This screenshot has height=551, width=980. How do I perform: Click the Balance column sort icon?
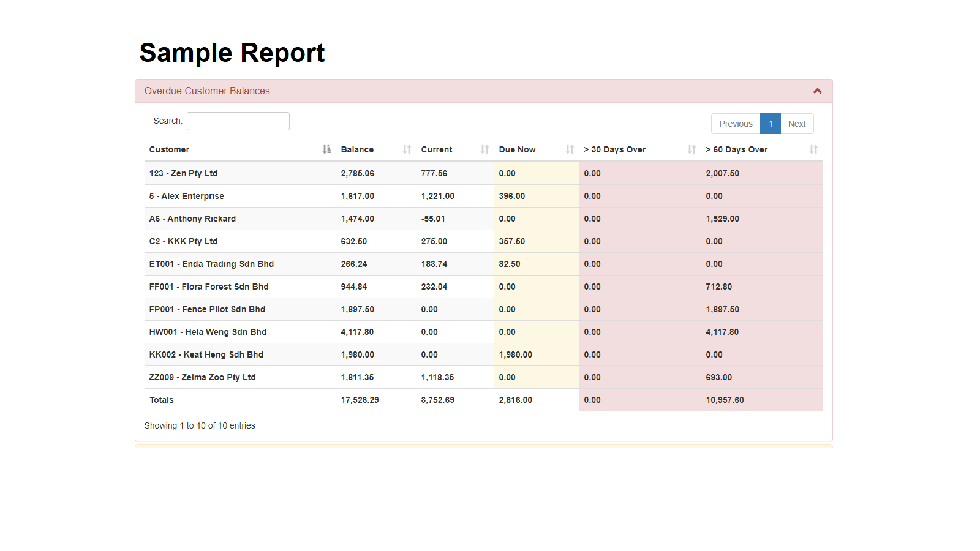407,149
